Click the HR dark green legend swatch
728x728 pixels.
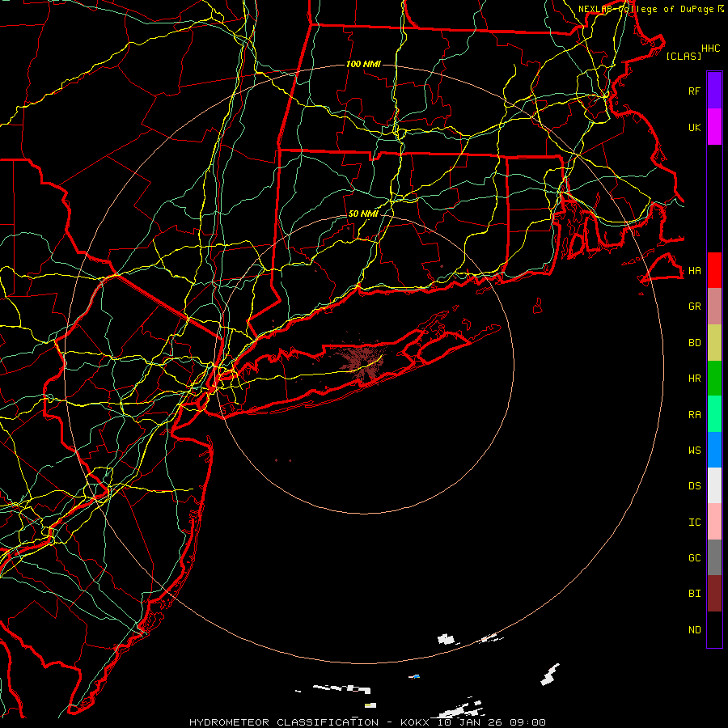(x=714, y=379)
